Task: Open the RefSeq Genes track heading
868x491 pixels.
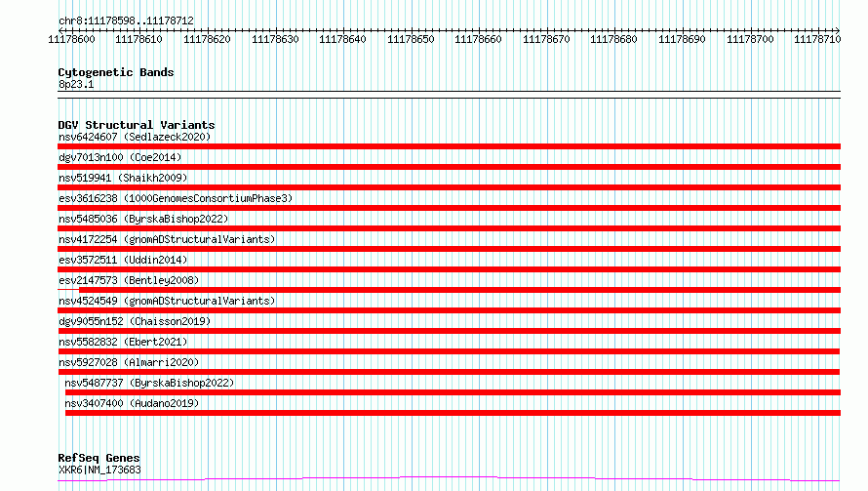Action: (99, 458)
